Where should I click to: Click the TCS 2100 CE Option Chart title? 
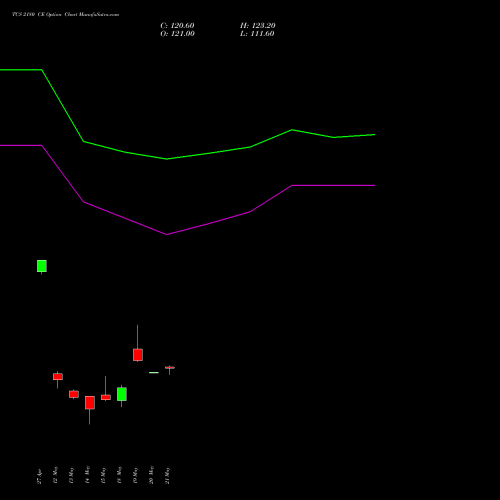pyautogui.click(x=65, y=14)
